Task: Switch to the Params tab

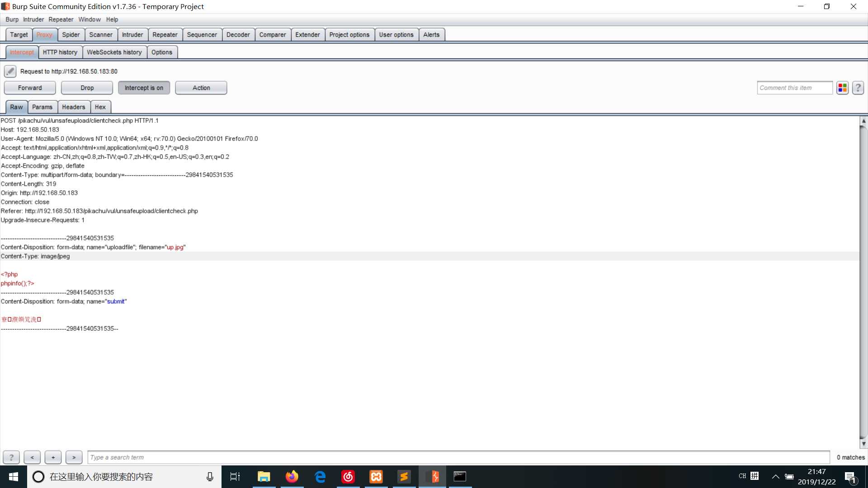Action: click(x=42, y=107)
